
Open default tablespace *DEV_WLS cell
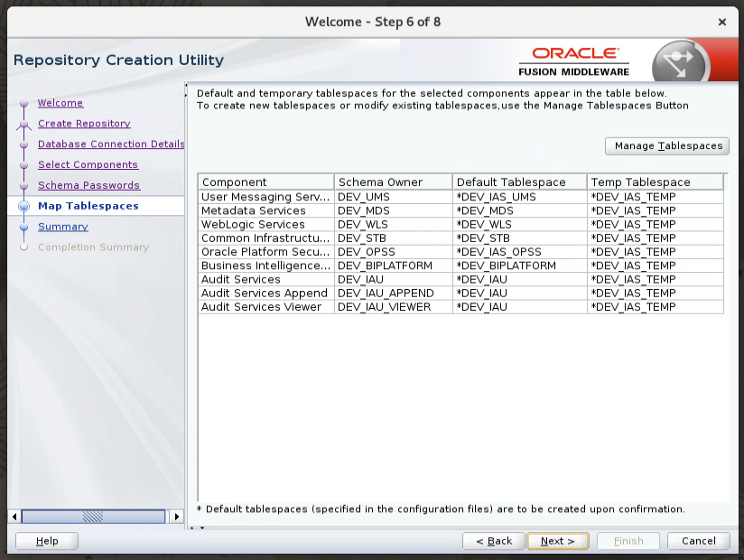[x=519, y=225]
